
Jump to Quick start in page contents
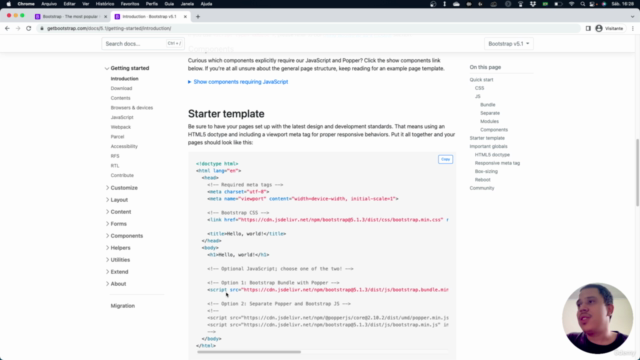481,80
